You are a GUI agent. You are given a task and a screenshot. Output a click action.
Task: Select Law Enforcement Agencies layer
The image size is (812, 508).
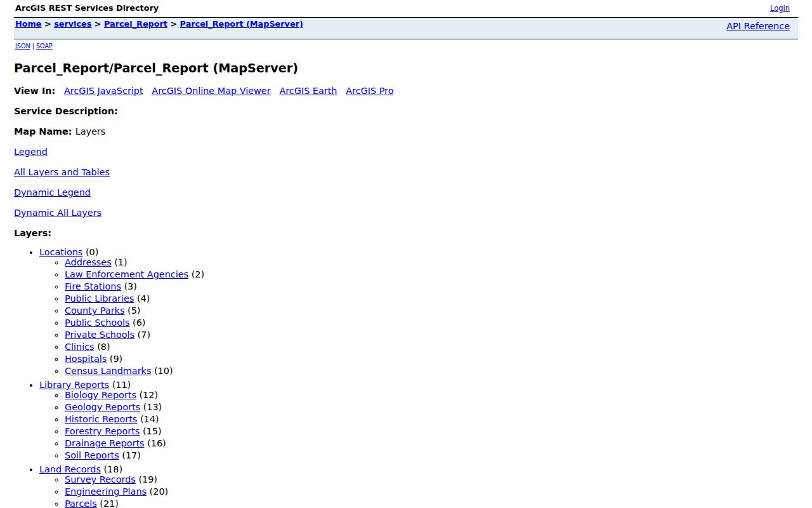click(126, 274)
